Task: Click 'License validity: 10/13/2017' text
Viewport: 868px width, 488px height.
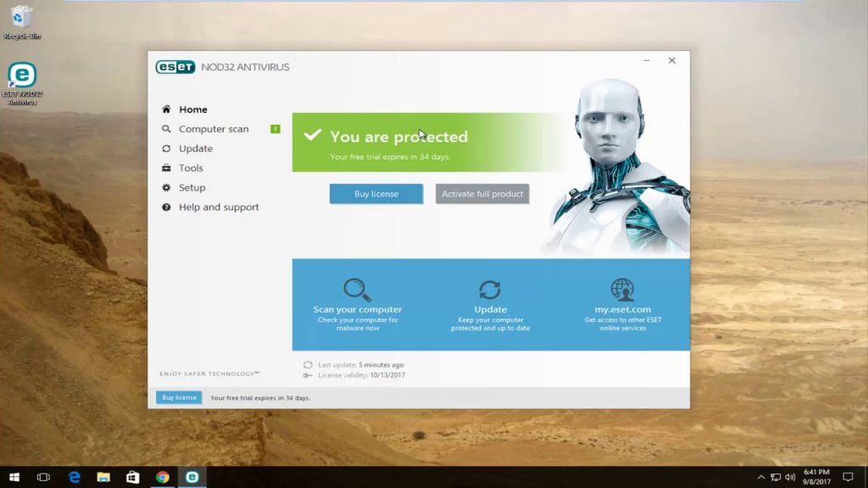Action: point(361,375)
